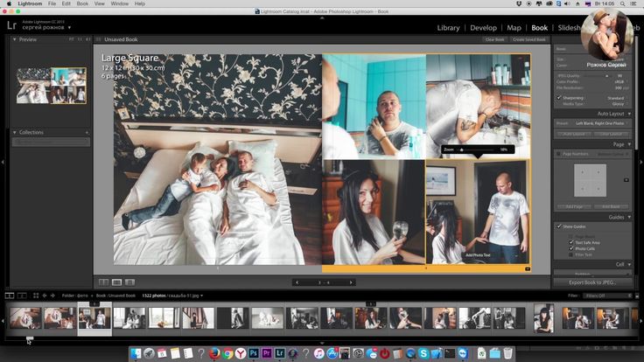Uncheck the Photo Cells guide
This screenshot has height=362, width=644.
pyautogui.click(x=572, y=247)
